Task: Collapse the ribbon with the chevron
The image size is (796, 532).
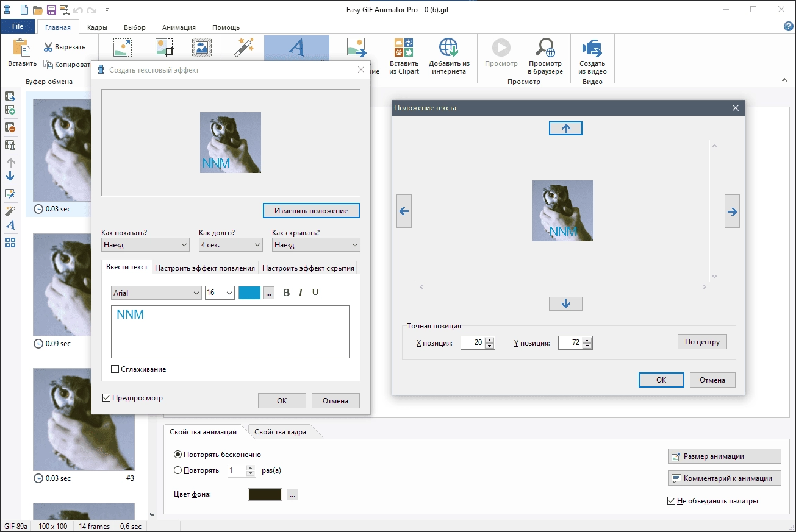Action: pos(784,80)
